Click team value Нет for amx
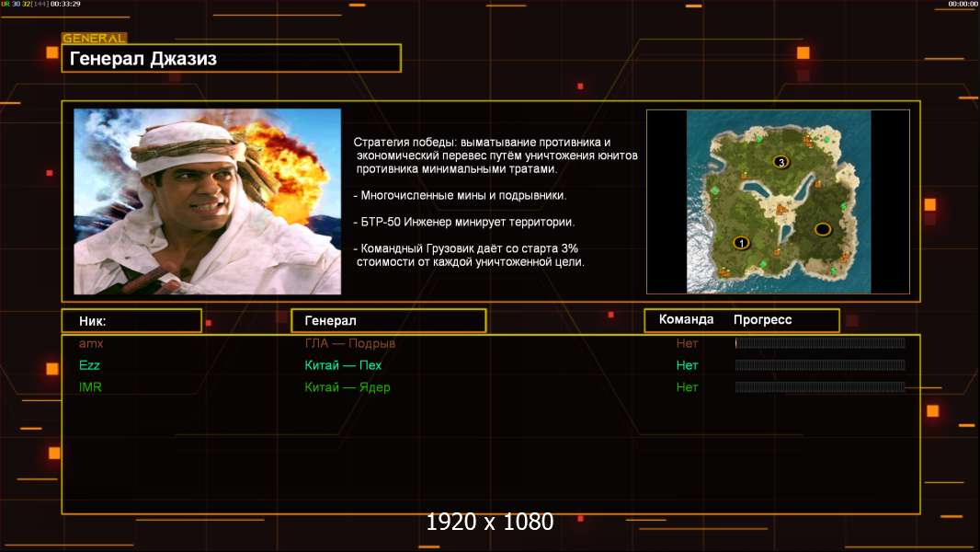This screenshot has height=552, width=980. click(x=687, y=343)
